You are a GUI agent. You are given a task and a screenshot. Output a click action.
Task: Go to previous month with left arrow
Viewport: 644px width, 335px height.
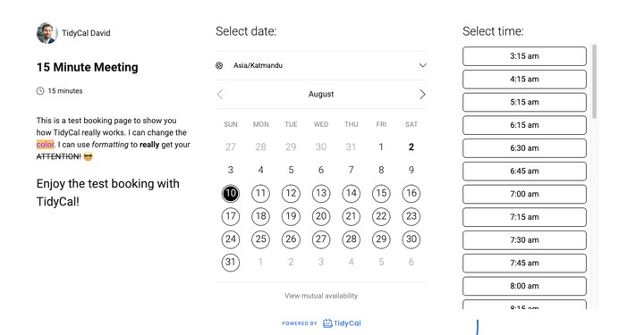coord(220,95)
